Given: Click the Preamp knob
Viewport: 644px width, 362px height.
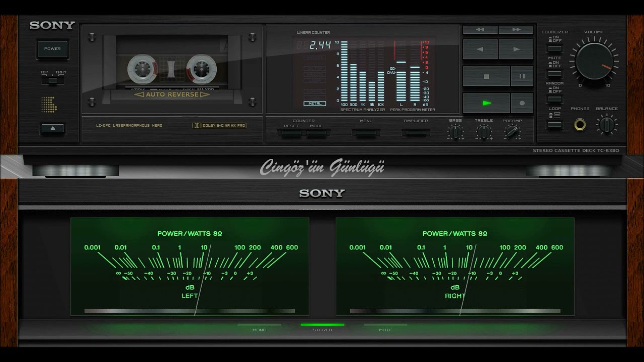Looking at the screenshot, I should click(x=512, y=132).
